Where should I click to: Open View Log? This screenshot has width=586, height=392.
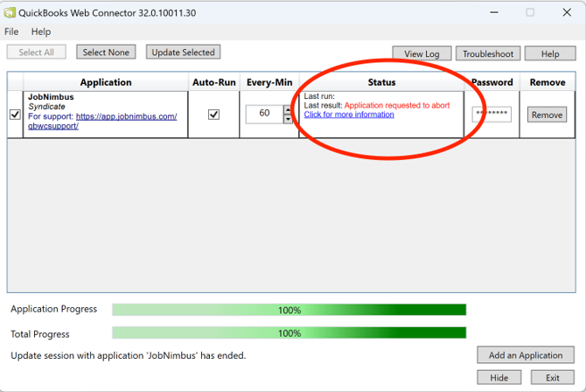click(422, 53)
